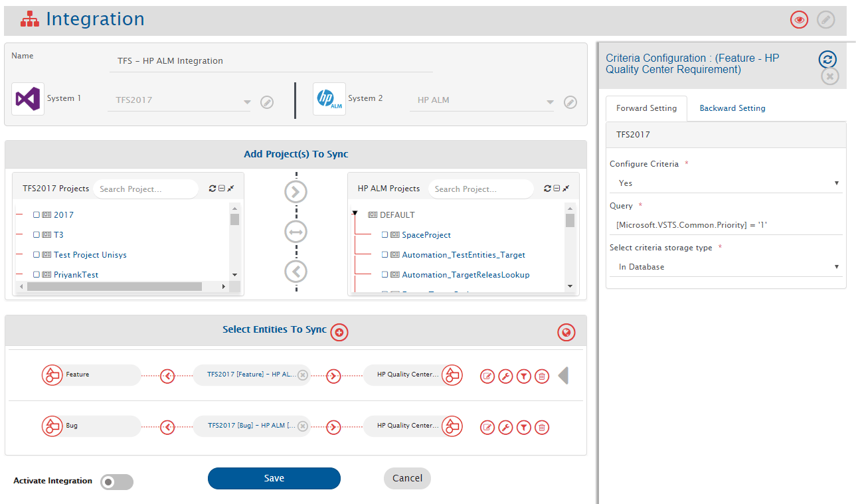Check the SpaceProject checkbox
The height and width of the screenshot is (504, 856).
[x=385, y=235]
